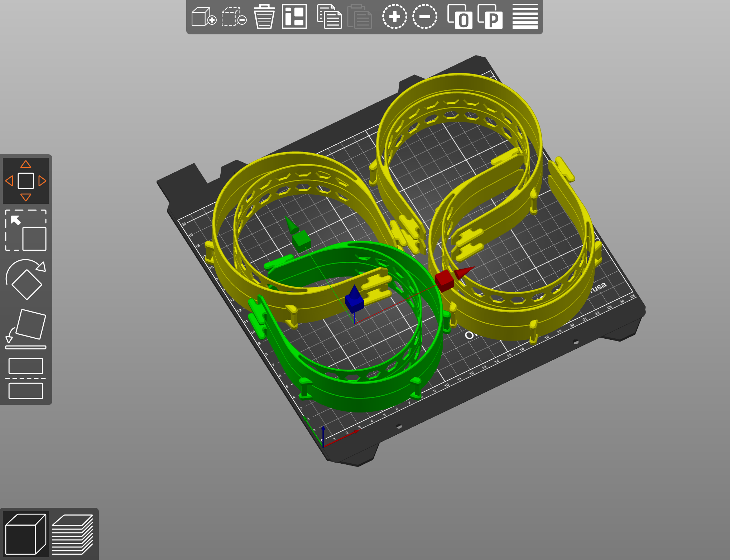Click the greyed-out Paste icon

[359, 16]
